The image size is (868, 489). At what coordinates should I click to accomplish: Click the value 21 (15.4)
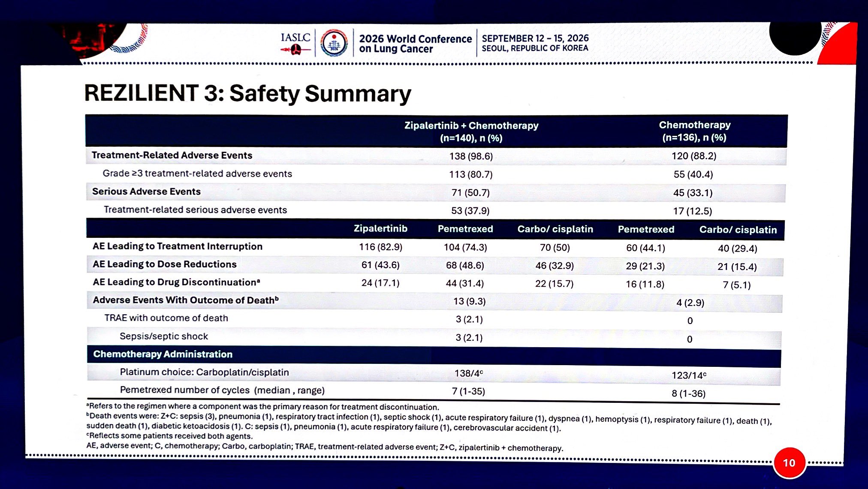pyautogui.click(x=737, y=267)
